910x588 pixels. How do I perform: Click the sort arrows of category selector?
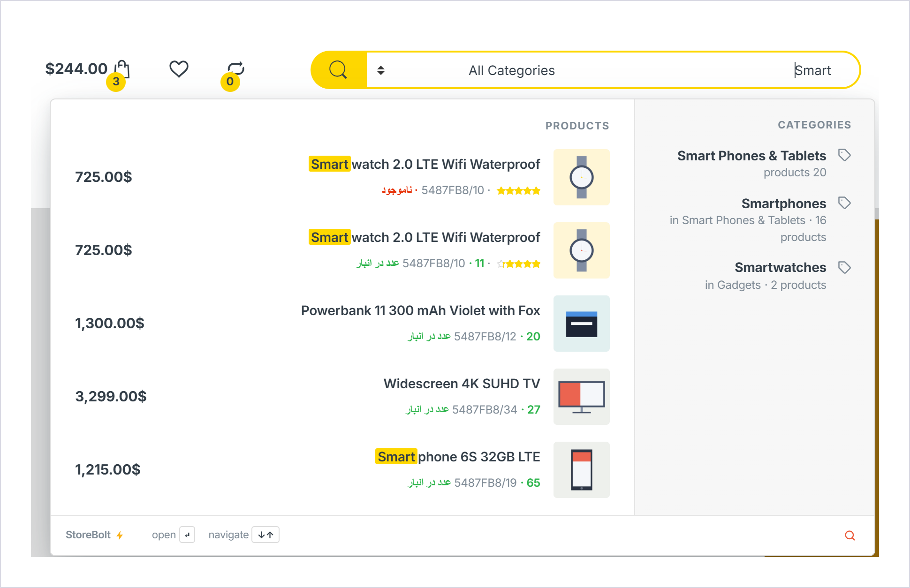(x=381, y=70)
